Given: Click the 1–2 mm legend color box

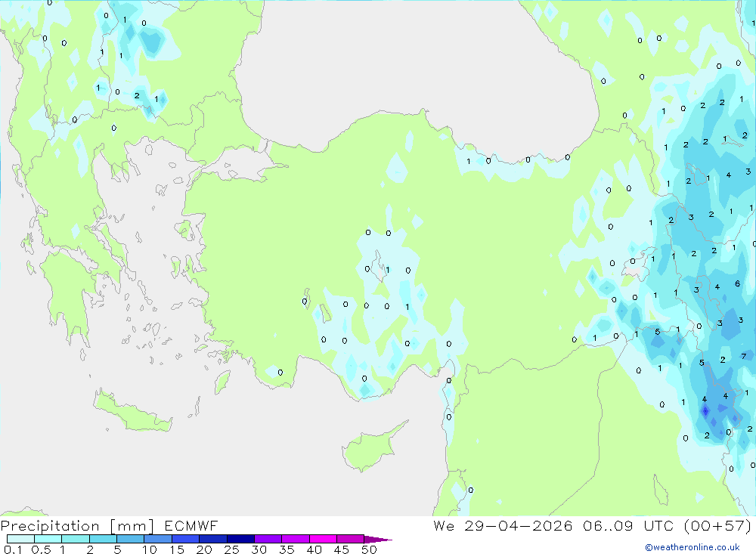Looking at the screenshot, I should click(75, 539).
